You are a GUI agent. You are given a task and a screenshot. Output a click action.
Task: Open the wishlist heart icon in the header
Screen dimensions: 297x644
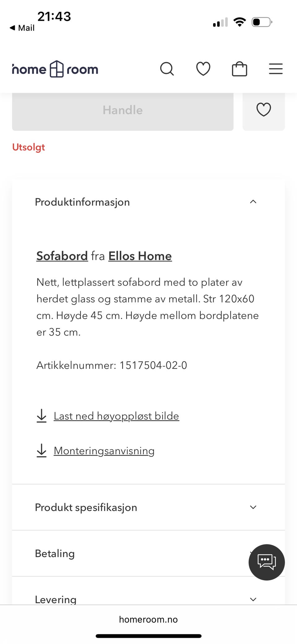(x=203, y=69)
